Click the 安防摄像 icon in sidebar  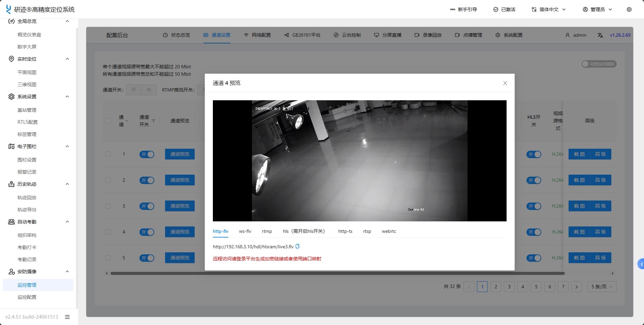[11, 272]
